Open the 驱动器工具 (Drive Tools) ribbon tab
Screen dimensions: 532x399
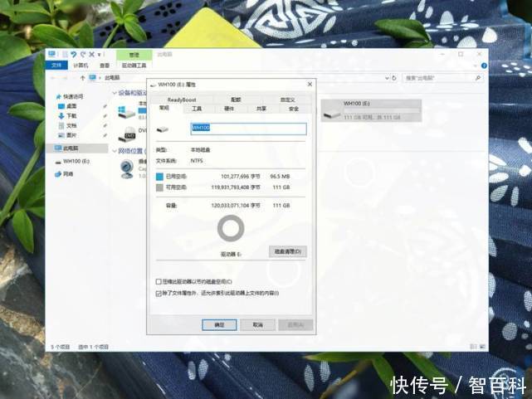pos(134,66)
